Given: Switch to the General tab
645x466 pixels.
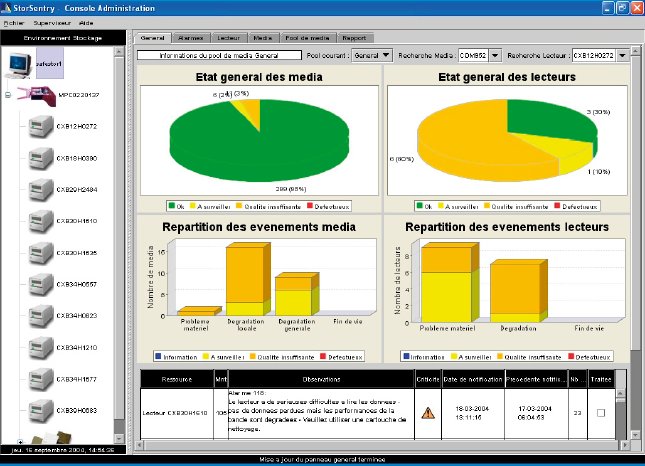Looking at the screenshot, I should pyautogui.click(x=153, y=38).
